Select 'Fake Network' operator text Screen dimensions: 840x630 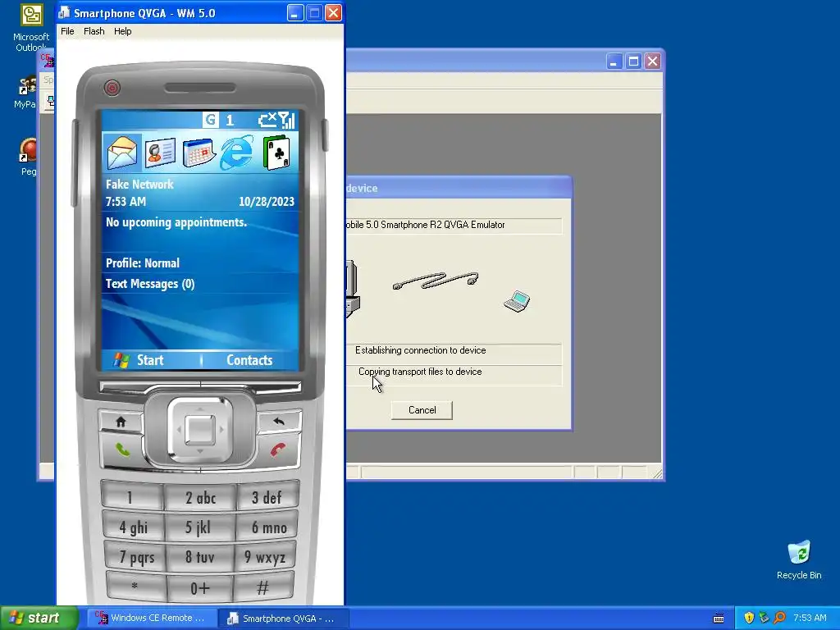pyautogui.click(x=139, y=185)
